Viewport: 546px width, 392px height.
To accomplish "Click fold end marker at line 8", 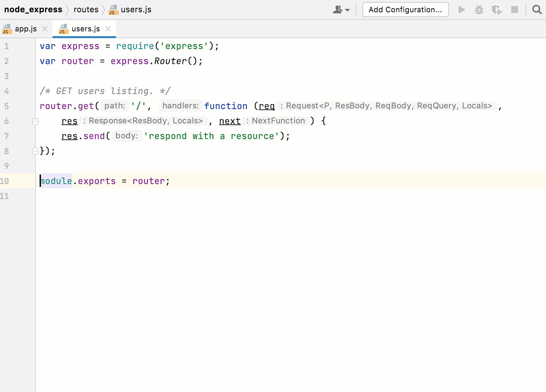I will pos(35,151).
